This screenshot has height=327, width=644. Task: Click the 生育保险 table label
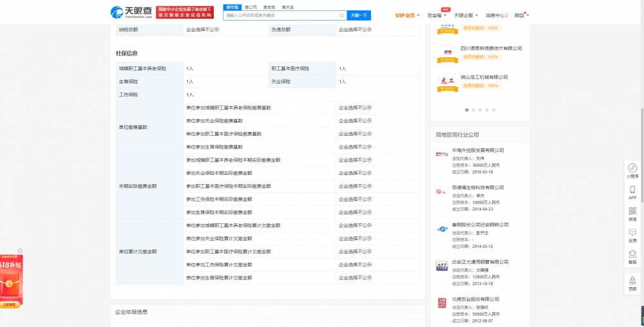point(128,82)
